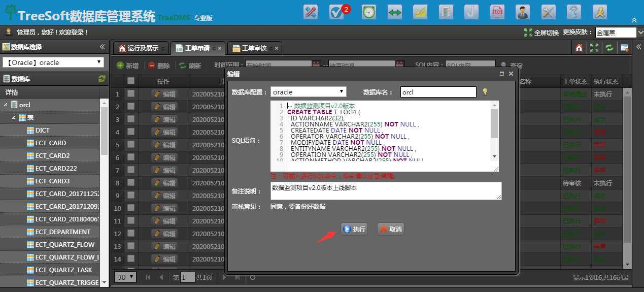Collapse the right side panel chevron
The width and height of the screenshot is (644, 292).
pyautogui.click(x=638, y=47)
